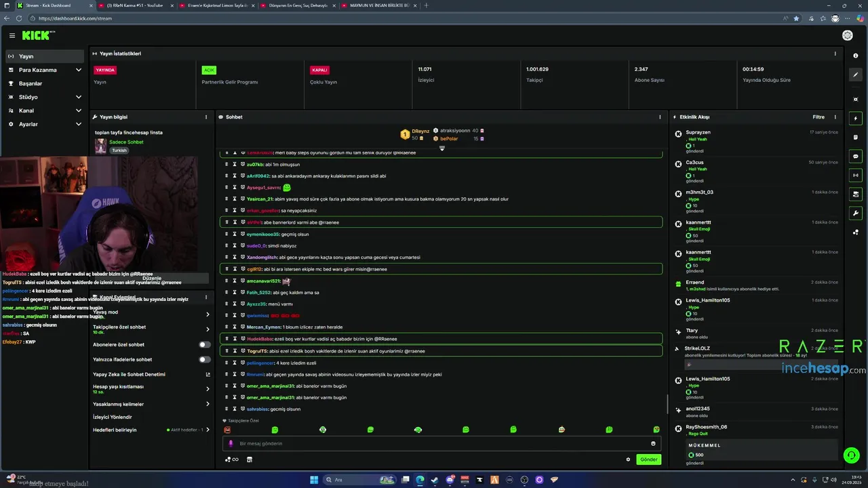Click Suprayzen in activity feed
The width and height of the screenshot is (868, 488).
click(x=698, y=132)
